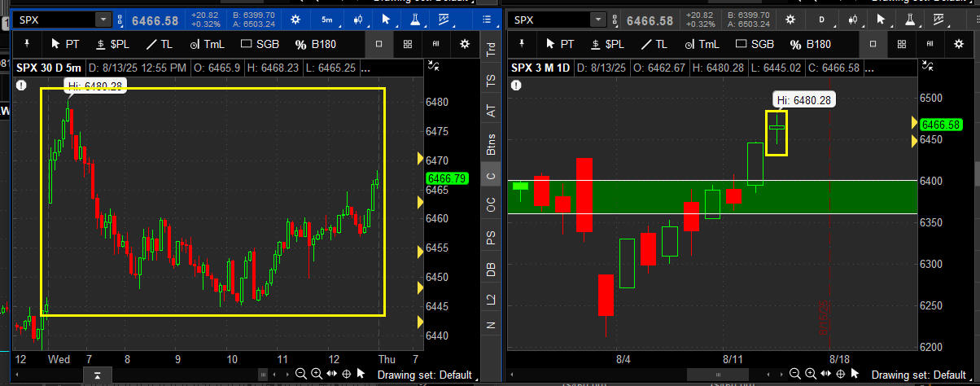The height and width of the screenshot is (386, 980).
Task: Click the left chart collapse arrows icon
Action: 433,66
